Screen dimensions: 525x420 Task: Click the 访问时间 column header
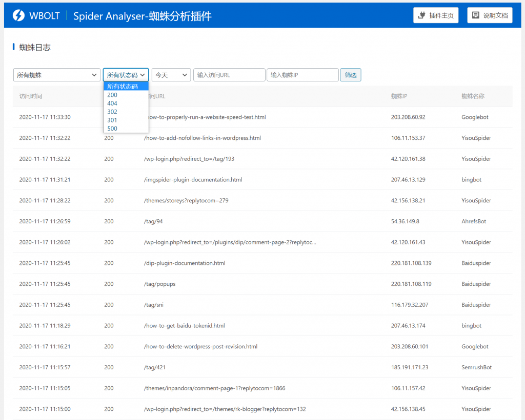pos(31,96)
